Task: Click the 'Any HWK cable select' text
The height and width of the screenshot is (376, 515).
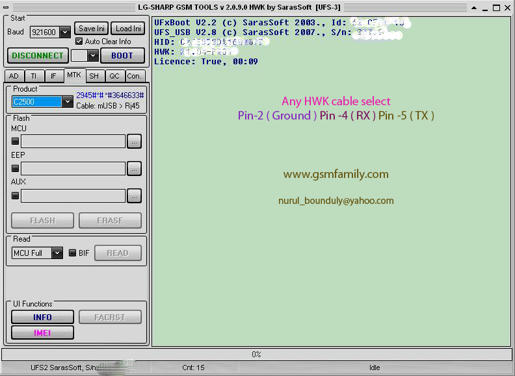Action: (336, 101)
